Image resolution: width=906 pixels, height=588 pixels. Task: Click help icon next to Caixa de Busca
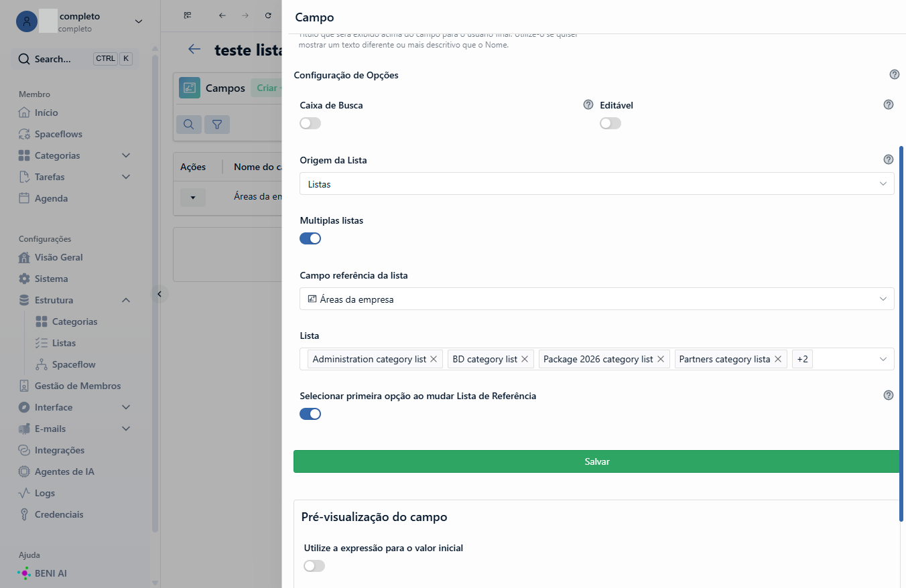pos(588,104)
